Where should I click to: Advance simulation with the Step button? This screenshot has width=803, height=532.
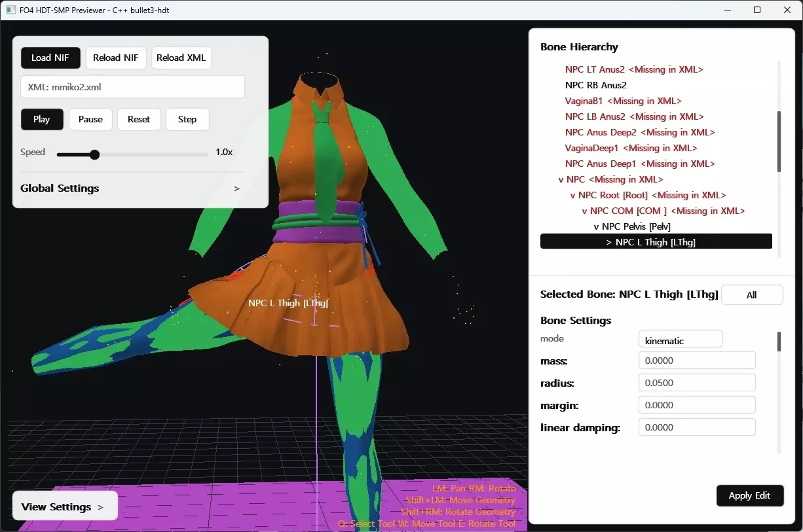click(187, 120)
